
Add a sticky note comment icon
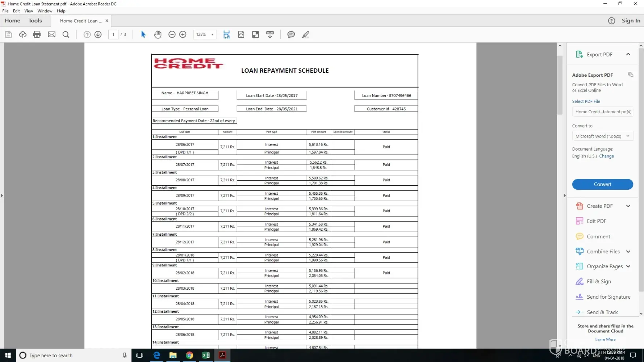coord(291,34)
